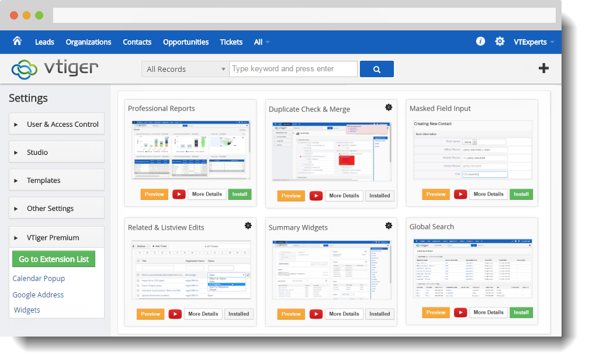Play the Related & Listview Edits video
The height and width of the screenshot is (364, 589).
175,314
